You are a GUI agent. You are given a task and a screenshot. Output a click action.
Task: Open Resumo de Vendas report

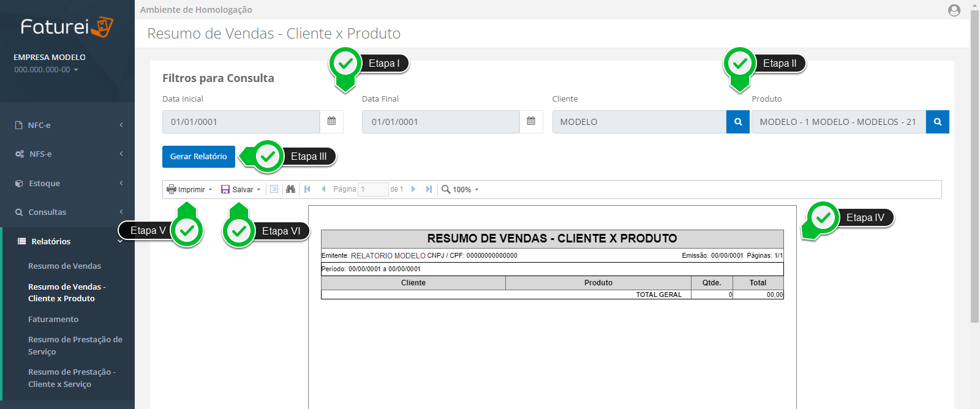pyautogui.click(x=64, y=266)
